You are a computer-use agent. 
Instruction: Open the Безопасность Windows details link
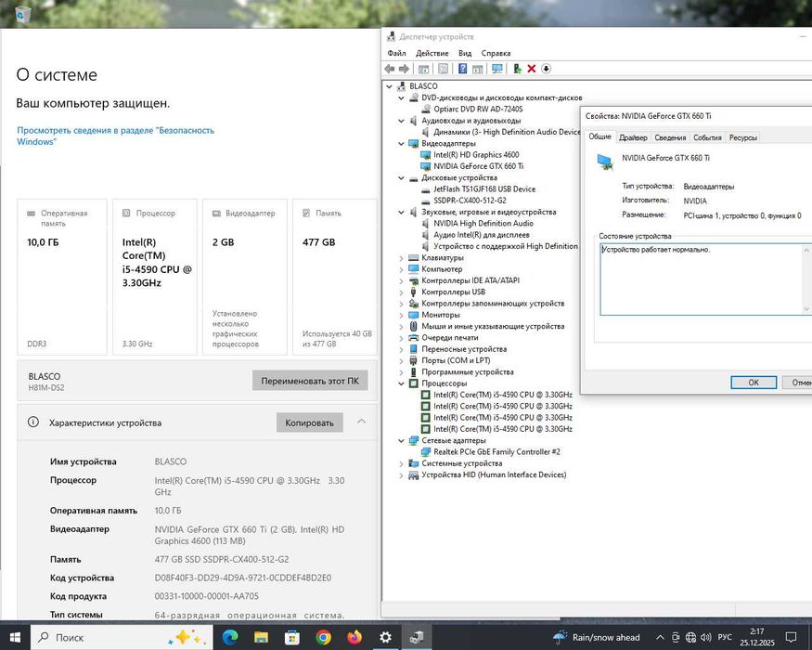point(115,136)
